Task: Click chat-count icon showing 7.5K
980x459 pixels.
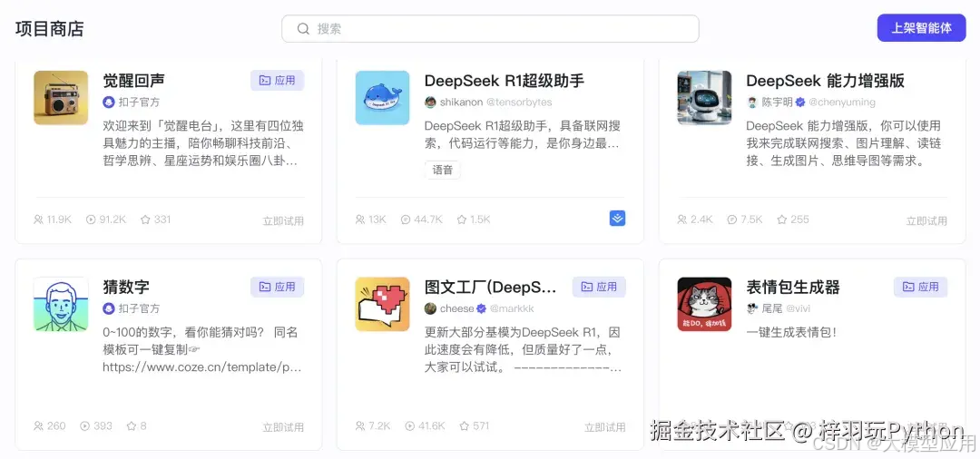Action: coord(732,220)
